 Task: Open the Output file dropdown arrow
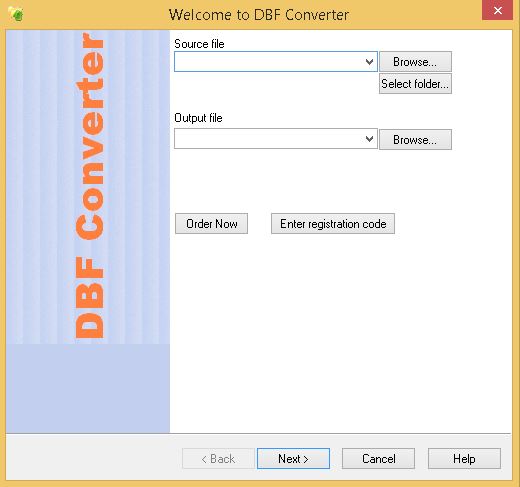(369, 139)
